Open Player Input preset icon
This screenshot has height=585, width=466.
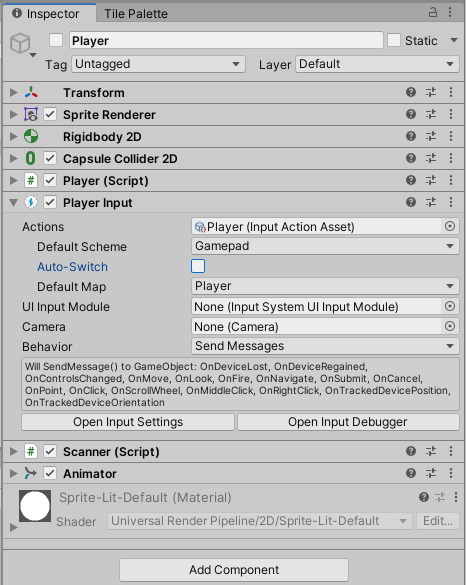pyautogui.click(x=431, y=202)
